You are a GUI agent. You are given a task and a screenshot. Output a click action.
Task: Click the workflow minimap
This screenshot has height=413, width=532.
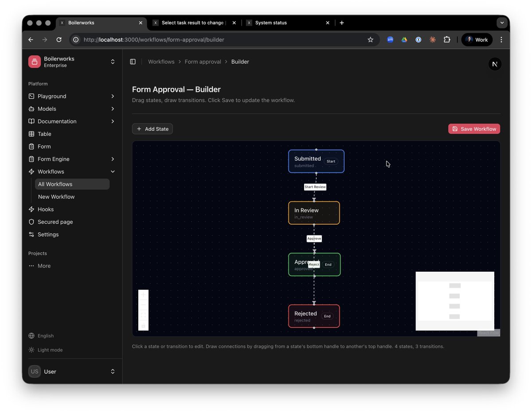(x=455, y=301)
